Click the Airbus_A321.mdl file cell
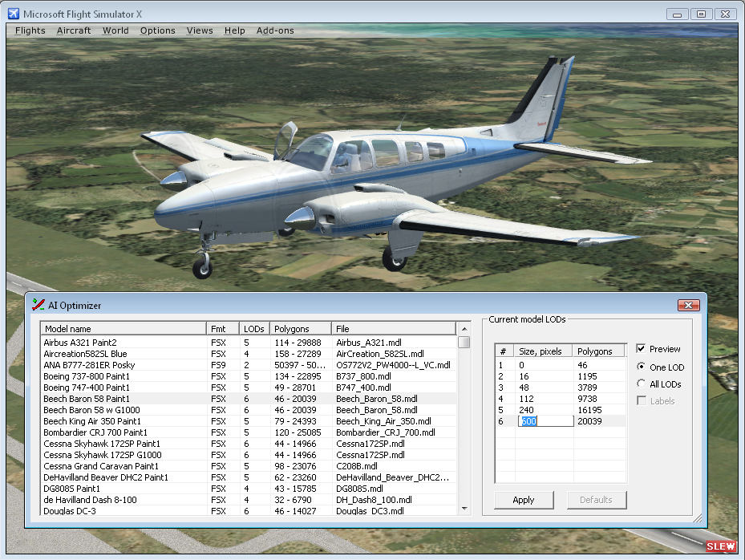This screenshot has width=745, height=560. 369,343
